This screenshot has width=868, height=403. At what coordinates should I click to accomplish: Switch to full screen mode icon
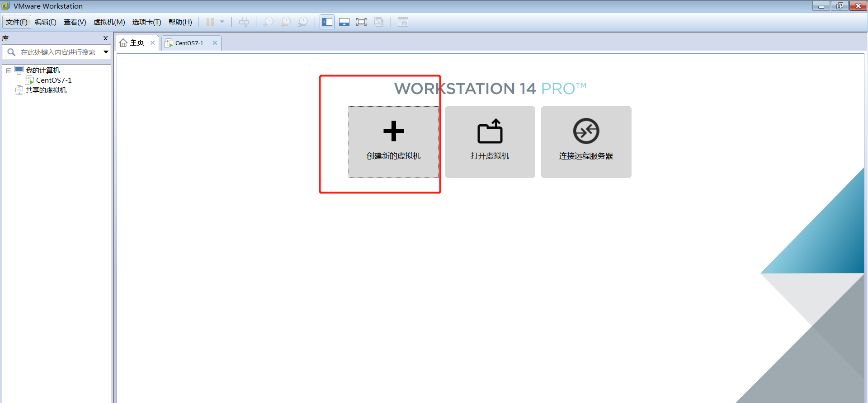point(361,22)
